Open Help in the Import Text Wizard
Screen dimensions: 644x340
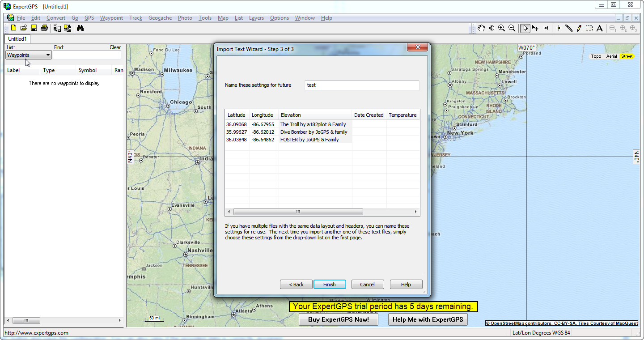tap(406, 285)
